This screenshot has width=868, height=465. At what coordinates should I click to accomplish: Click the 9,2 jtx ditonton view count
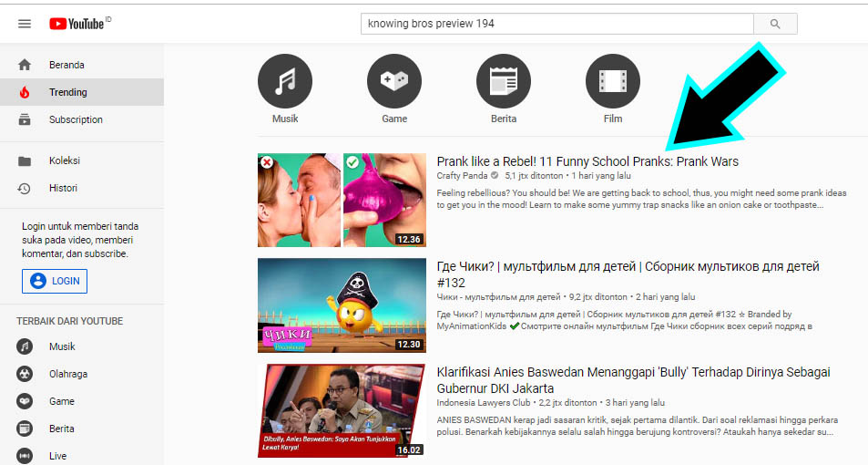click(598, 297)
